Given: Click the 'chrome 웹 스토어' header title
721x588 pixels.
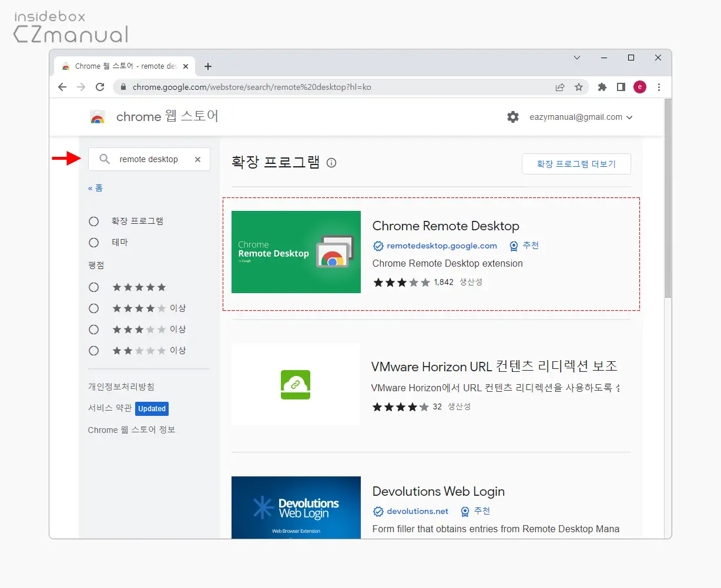Looking at the screenshot, I should (167, 116).
